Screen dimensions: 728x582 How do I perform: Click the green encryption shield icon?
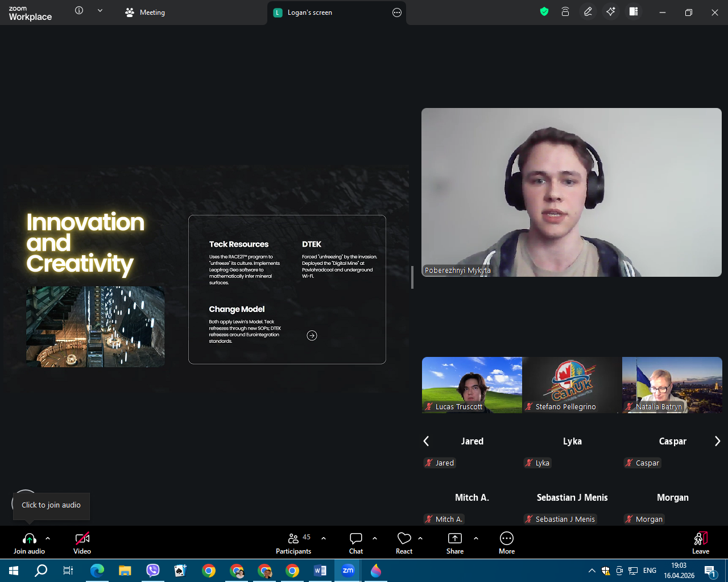point(544,12)
